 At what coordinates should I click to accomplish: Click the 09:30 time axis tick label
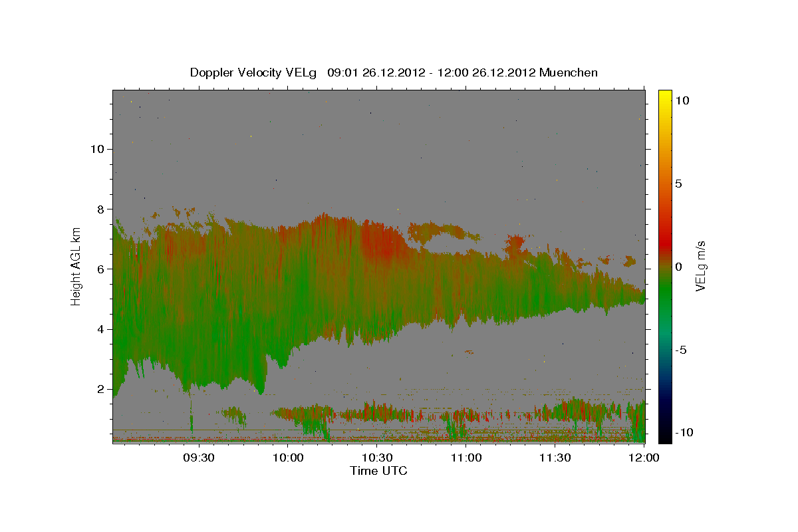tap(199, 458)
